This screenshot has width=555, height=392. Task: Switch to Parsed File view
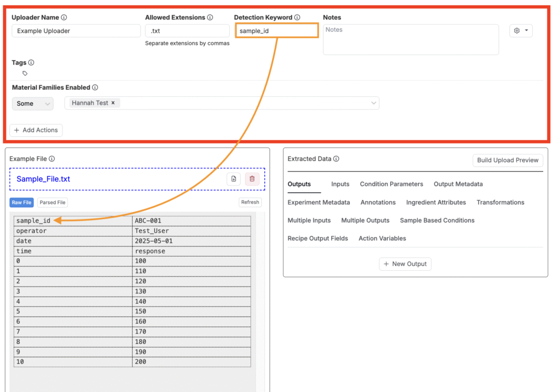pos(53,202)
